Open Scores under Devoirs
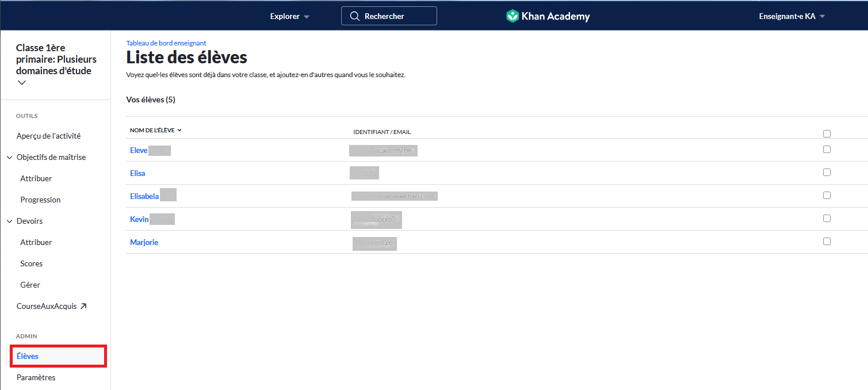Viewport: 868px width, 390px height. click(32, 264)
